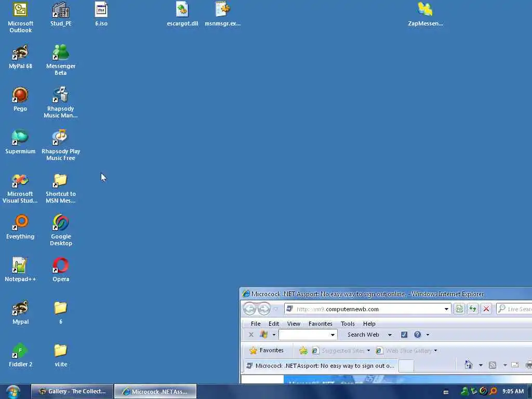Open the Home button dropdown arrow
This screenshot has height=399, width=532.
(481, 365)
